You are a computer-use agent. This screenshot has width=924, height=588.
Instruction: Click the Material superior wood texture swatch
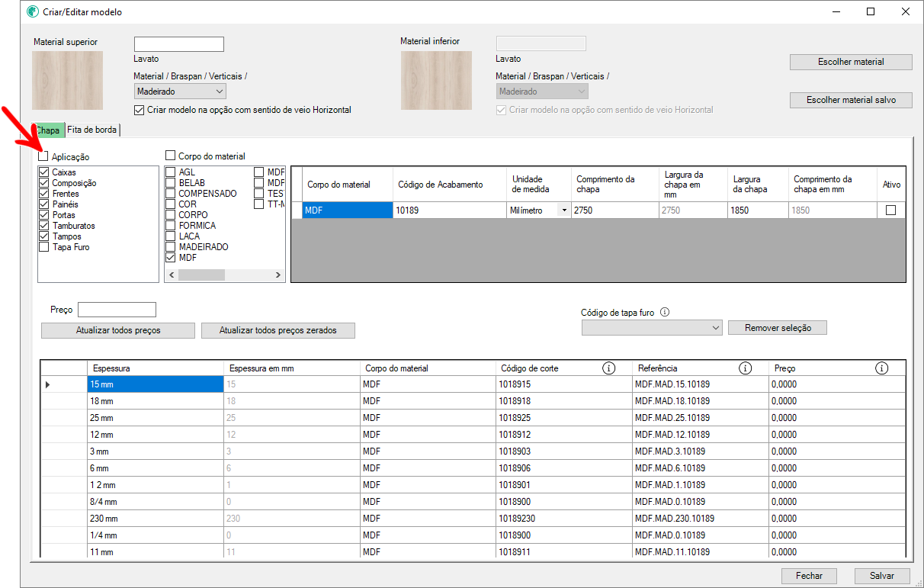click(67, 80)
